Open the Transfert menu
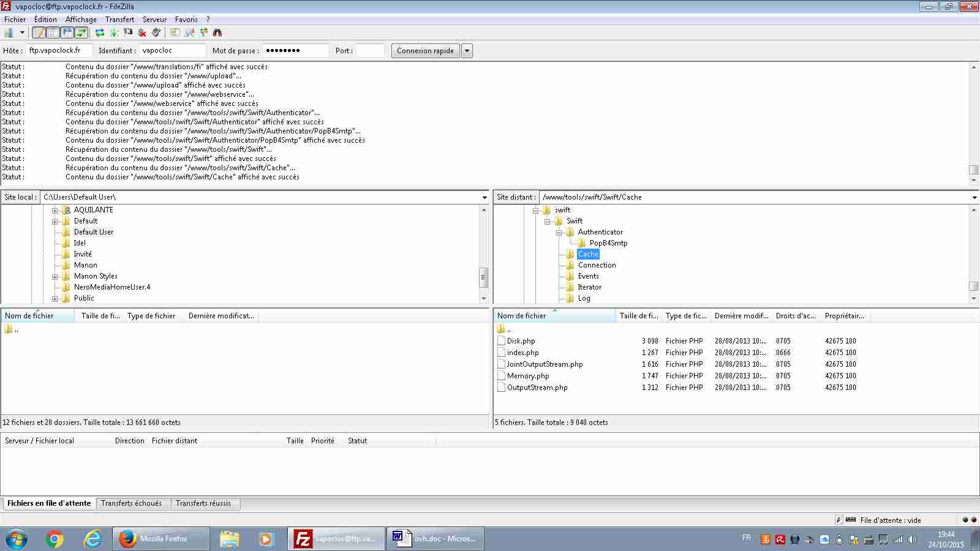 pyautogui.click(x=119, y=19)
